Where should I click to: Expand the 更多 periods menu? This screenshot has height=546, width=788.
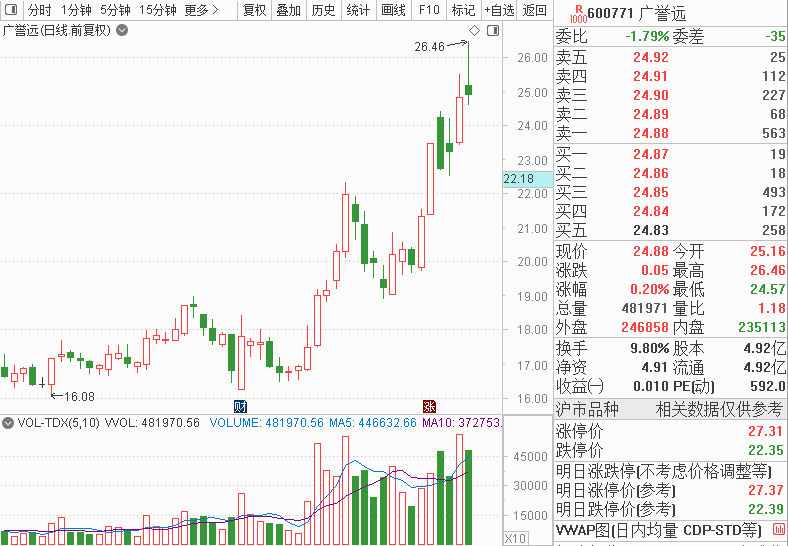pyautogui.click(x=201, y=10)
